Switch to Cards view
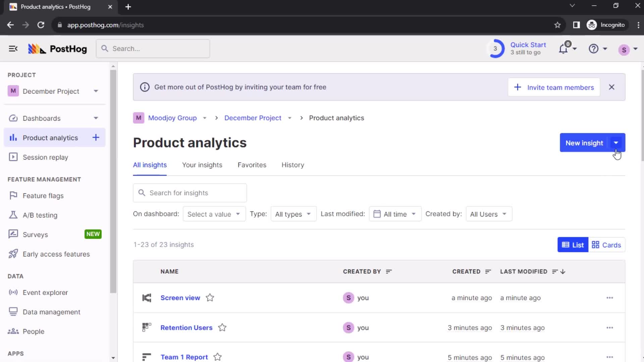This screenshot has width=644, height=362. click(x=606, y=245)
